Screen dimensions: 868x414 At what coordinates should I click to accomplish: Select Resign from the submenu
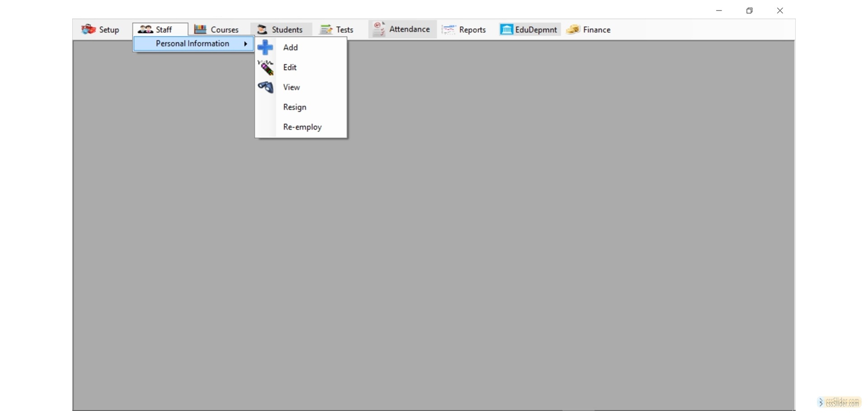295,107
